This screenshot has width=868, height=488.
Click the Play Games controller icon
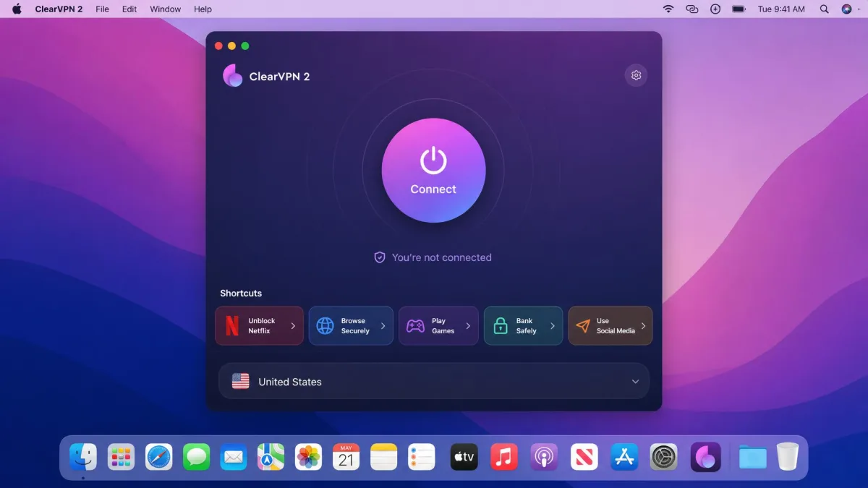click(x=415, y=326)
